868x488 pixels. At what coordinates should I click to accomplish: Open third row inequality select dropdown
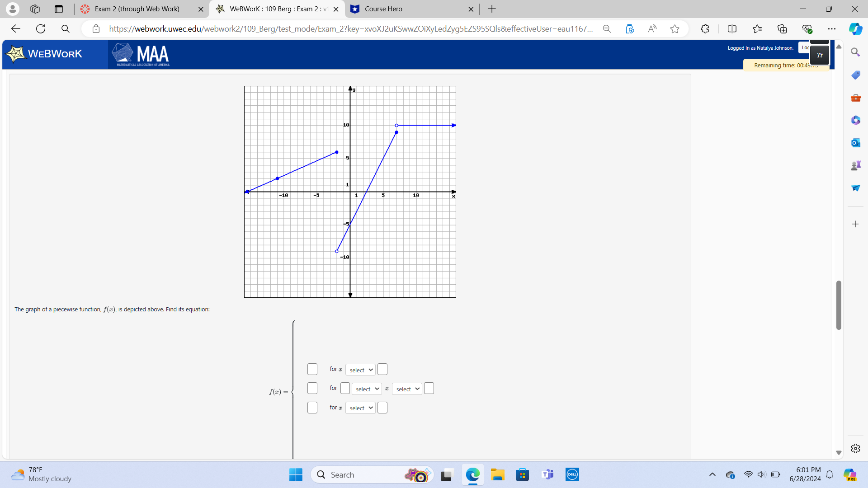click(360, 408)
